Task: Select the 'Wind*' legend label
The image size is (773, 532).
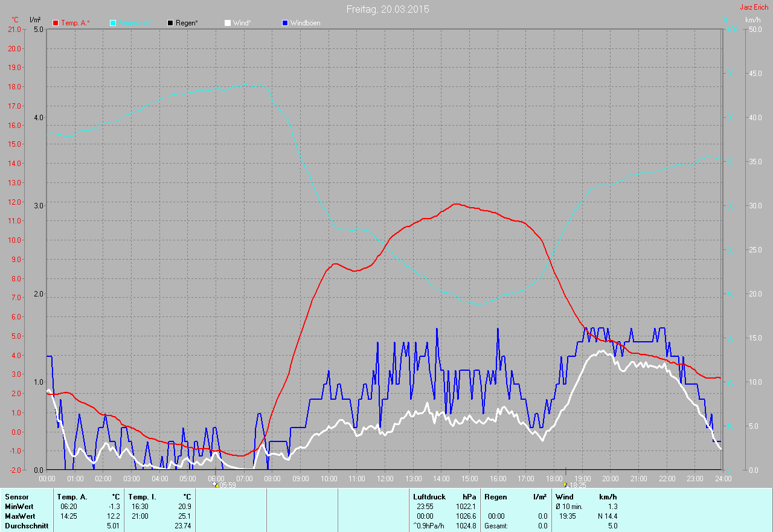Action: pyautogui.click(x=242, y=23)
